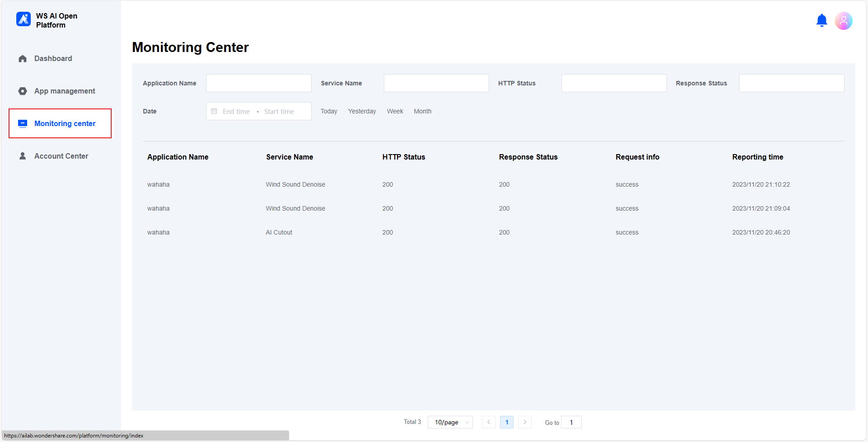Click the Go to page number field
The image size is (868, 442).
point(571,422)
